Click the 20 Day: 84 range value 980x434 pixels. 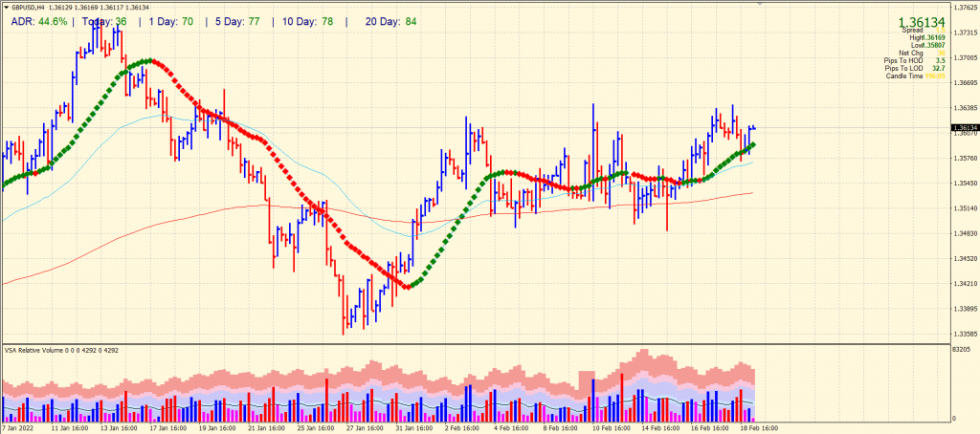click(390, 20)
